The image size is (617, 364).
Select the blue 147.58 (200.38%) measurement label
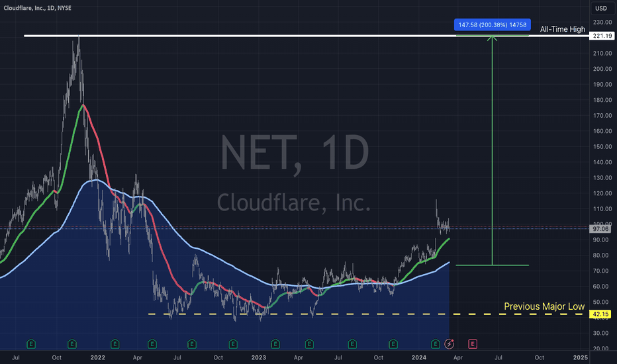(493, 24)
